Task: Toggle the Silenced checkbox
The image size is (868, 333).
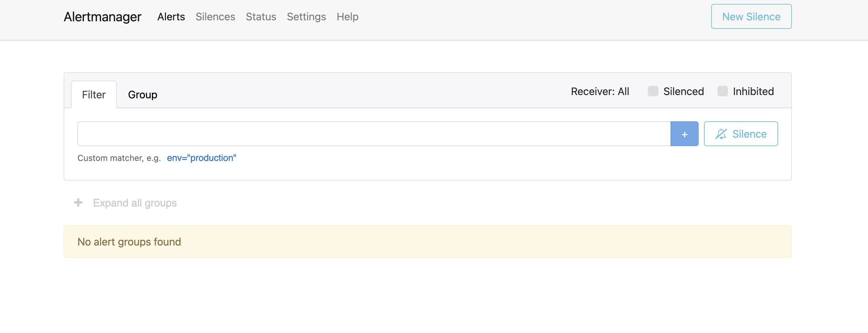Action: [x=653, y=91]
